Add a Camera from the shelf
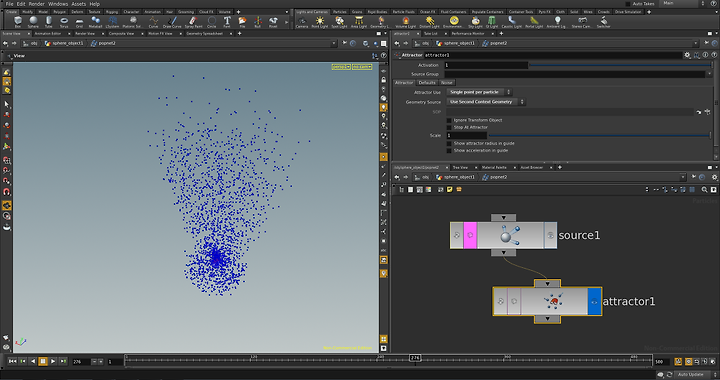The height and width of the screenshot is (380, 720). pos(302,22)
